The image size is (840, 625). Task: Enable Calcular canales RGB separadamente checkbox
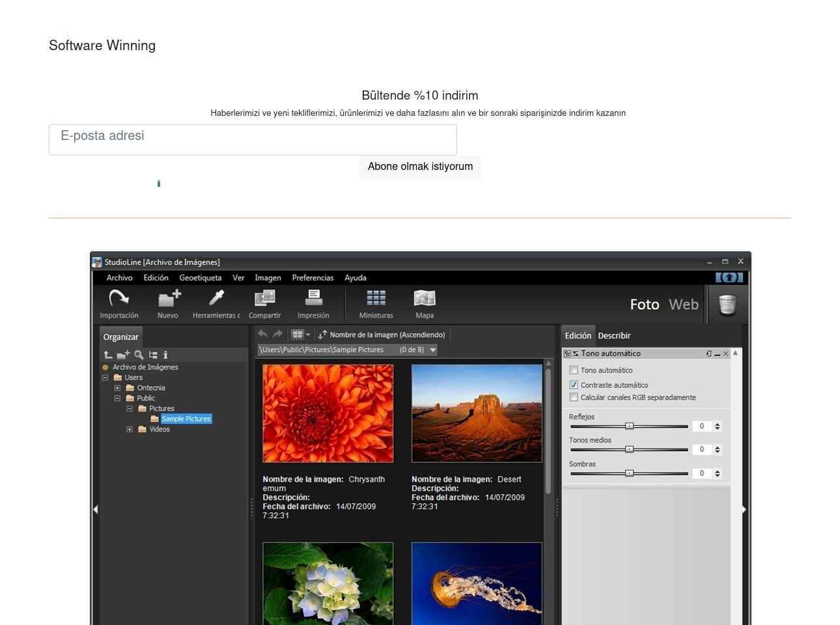[574, 397]
